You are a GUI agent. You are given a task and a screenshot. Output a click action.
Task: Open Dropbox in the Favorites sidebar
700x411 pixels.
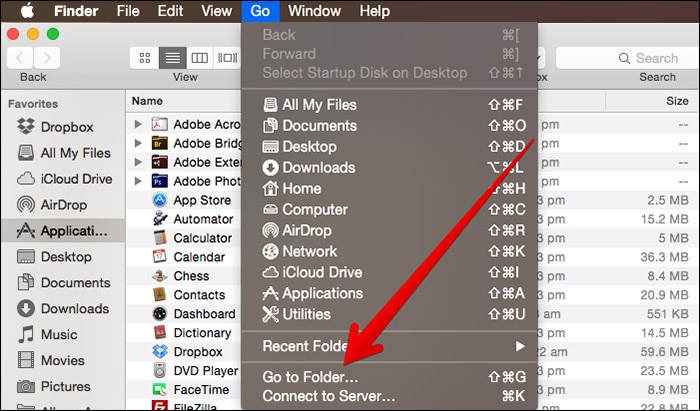point(63,127)
